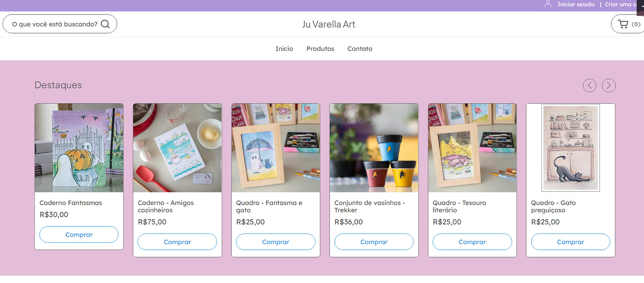644x283 pixels.
Task: Buy the Caderno Fantasmas with Comprar
Action: (79, 234)
